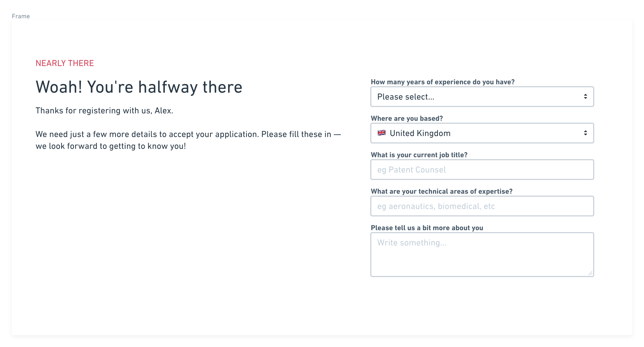Click the 'What is your current job title?' label
Image resolution: width=644 pixels, height=347 pixels.
419,155
